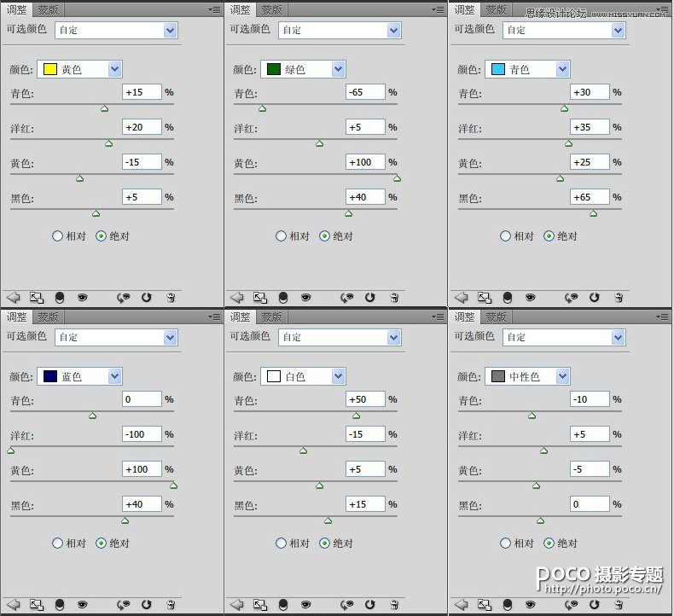The image size is (674, 616).
Task: Switch to 蒙版 tab in white (白色) panel
Action: click(x=271, y=317)
